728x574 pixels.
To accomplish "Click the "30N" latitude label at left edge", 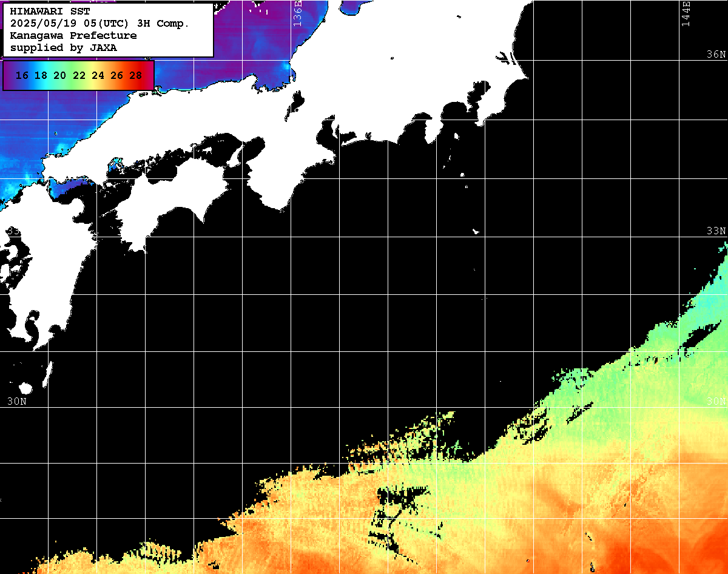I will (17, 402).
